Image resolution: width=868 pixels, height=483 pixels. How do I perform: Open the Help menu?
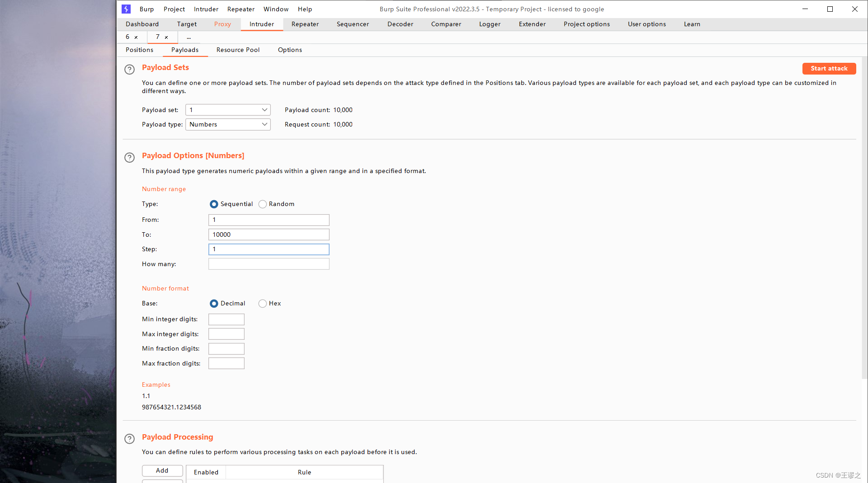coord(305,9)
